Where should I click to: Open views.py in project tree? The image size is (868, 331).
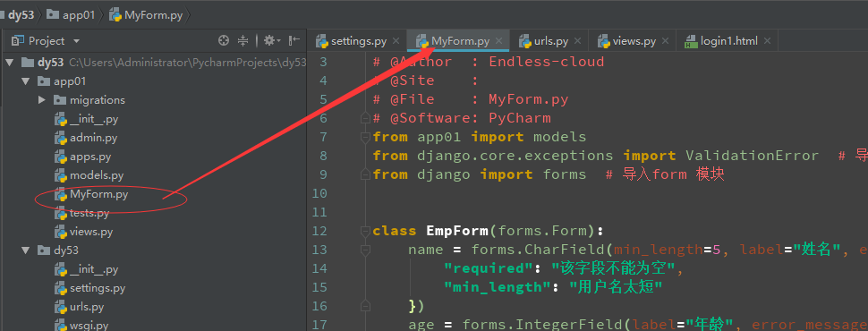pos(91,232)
